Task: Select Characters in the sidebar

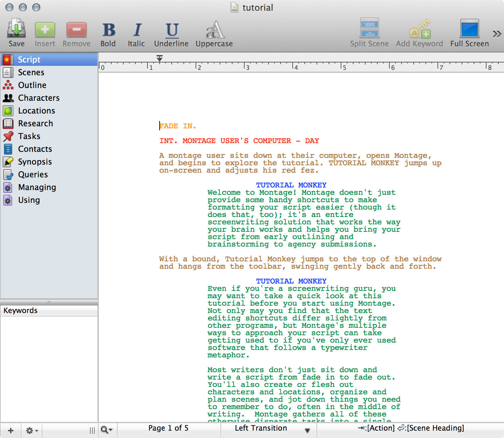Action: (39, 98)
